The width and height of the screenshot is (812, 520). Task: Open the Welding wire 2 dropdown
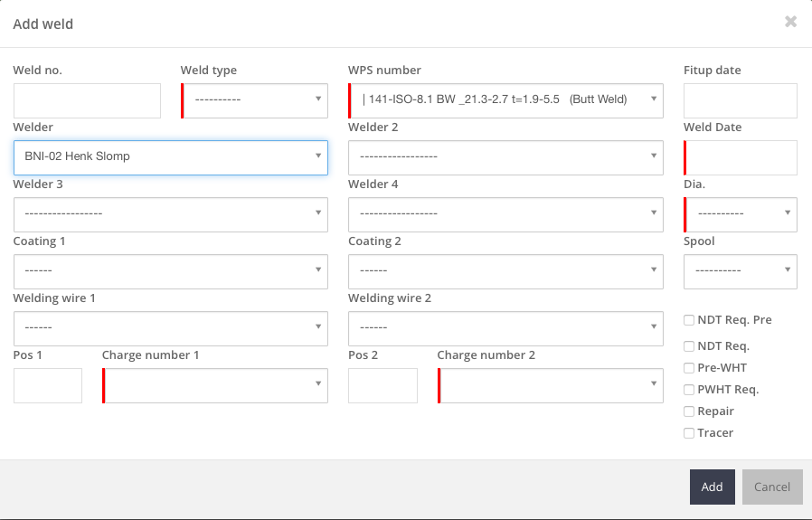tap(505, 328)
